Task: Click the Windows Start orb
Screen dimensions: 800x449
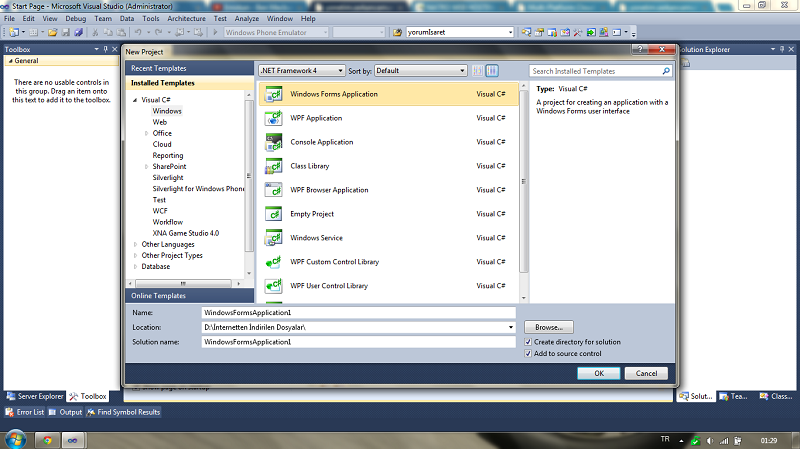Action: tap(14, 440)
